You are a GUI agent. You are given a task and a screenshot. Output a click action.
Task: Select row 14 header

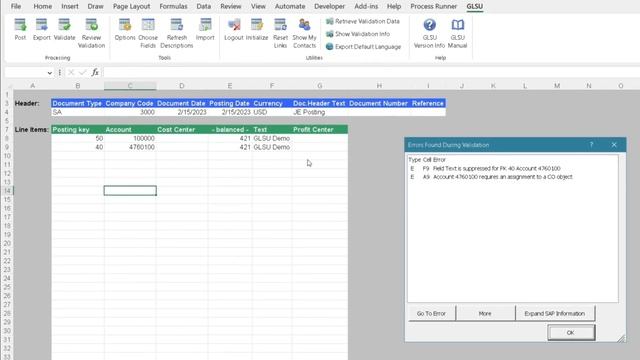coord(7,191)
